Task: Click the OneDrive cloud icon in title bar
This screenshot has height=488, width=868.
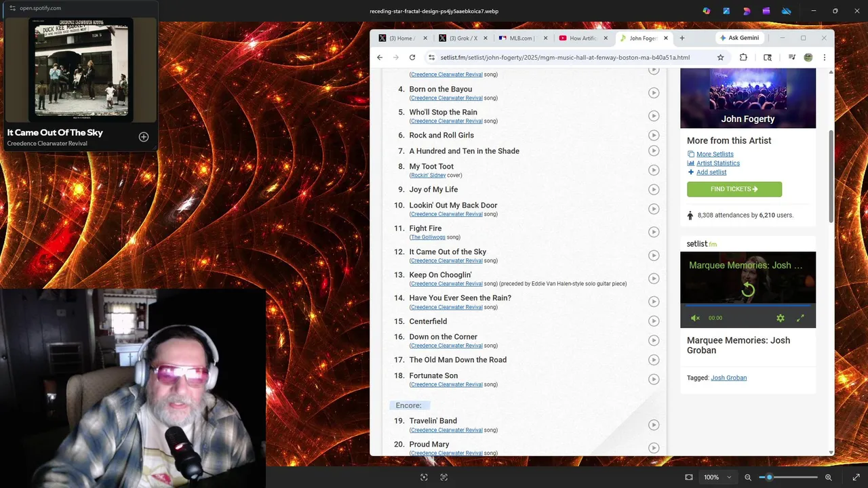Action: (787, 11)
